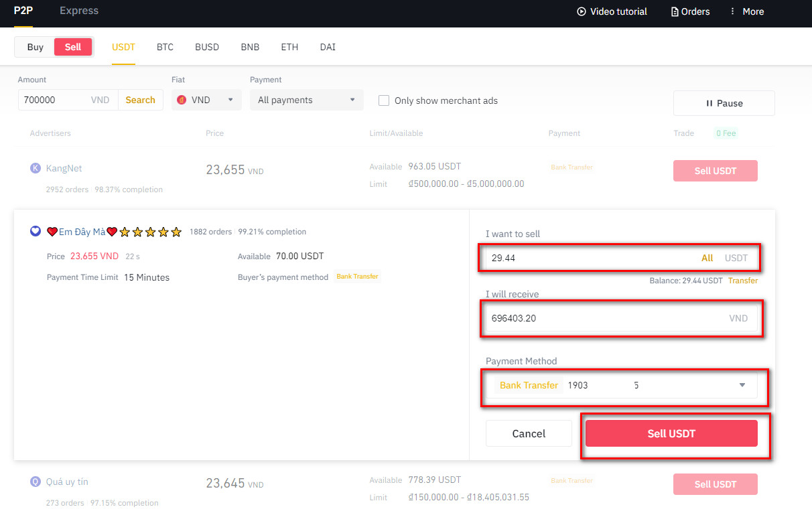Select the Sell toggle
The image size is (812, 509).
coord(73,47)
